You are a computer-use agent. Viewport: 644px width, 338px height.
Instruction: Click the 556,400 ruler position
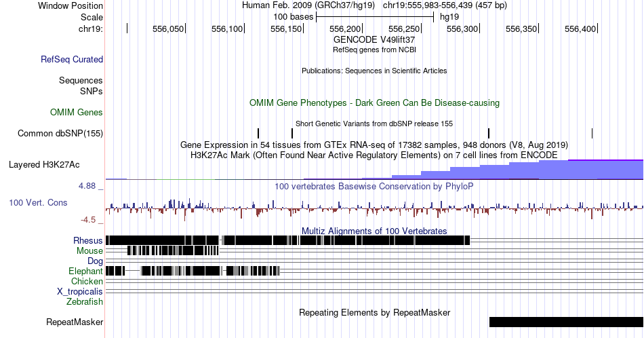pyautogui.click(x=580, y=29)
